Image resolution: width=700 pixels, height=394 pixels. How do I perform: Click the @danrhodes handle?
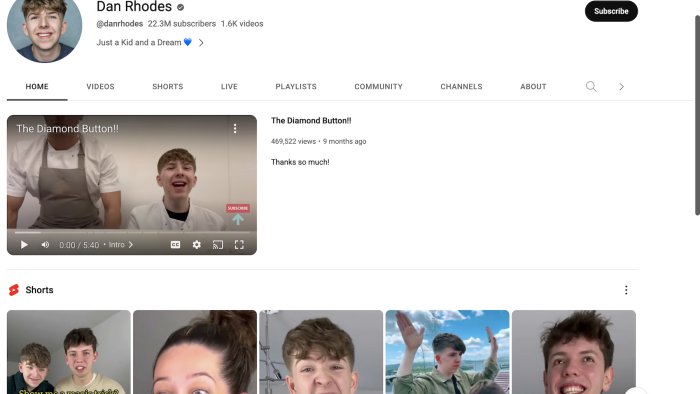pos(120,24)
